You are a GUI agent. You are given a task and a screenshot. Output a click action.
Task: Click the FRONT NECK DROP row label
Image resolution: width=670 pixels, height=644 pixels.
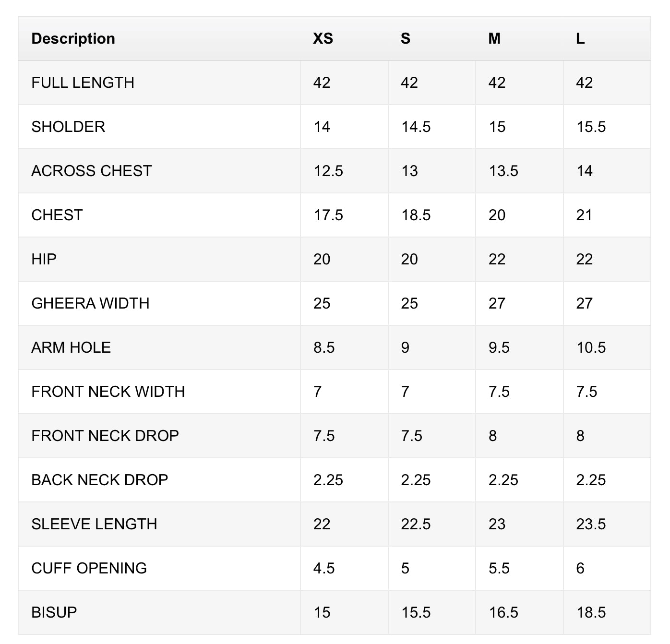105,436
